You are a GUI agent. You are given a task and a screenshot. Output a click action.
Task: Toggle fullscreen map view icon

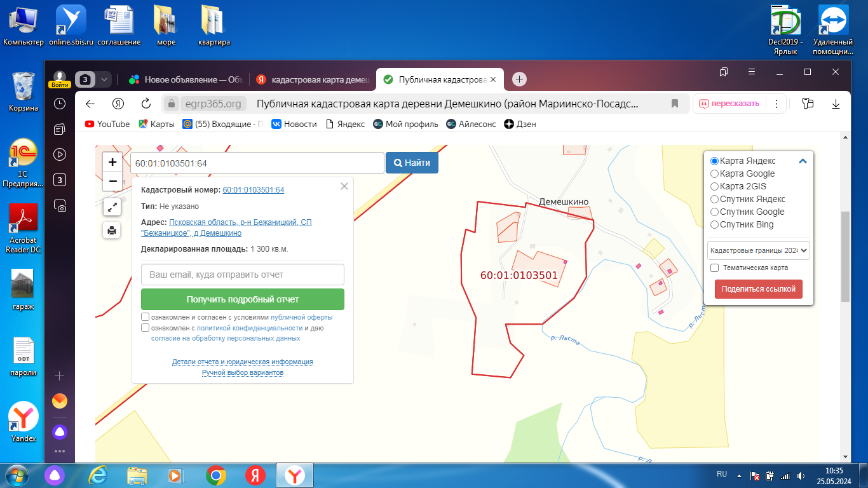click(x=112, y=207)
